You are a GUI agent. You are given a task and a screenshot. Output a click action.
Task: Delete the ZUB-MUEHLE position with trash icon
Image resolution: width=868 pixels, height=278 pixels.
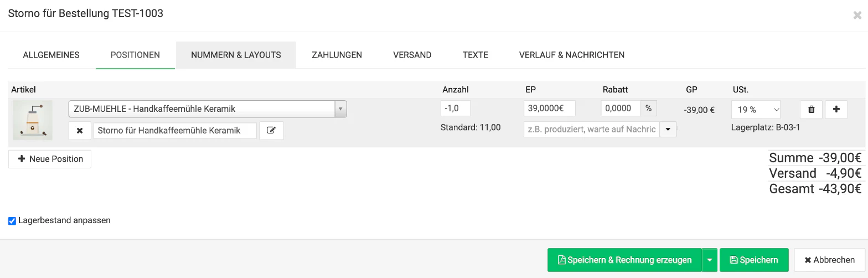tap(811, 109)
